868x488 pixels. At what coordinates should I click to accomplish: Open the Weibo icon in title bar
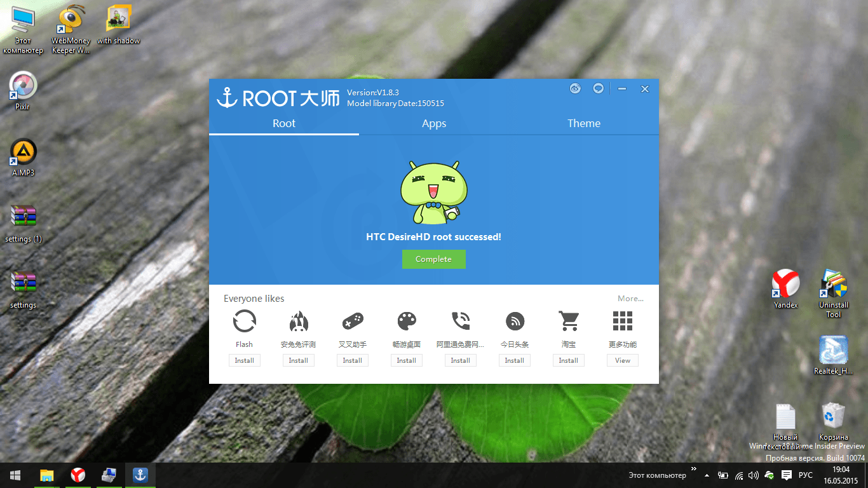pyautogui.click(x=575, y=89)
